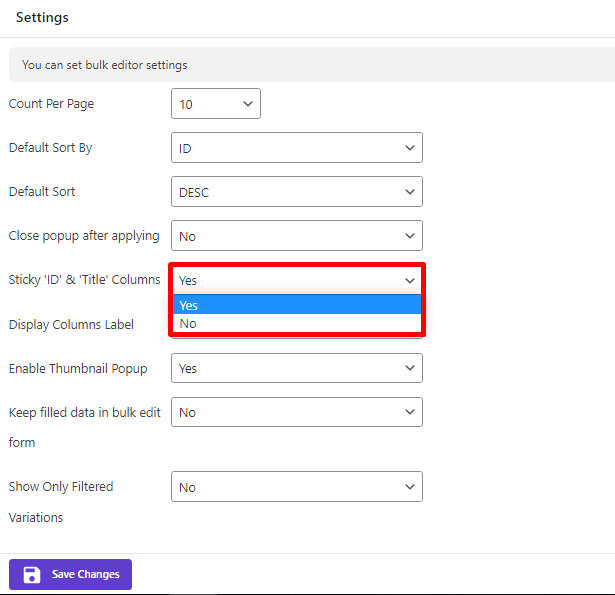Image resolution: width=615 pixels, height=595 pixels.
Task: Click the bulk editor settings info notice
Action: coord(105,65)
